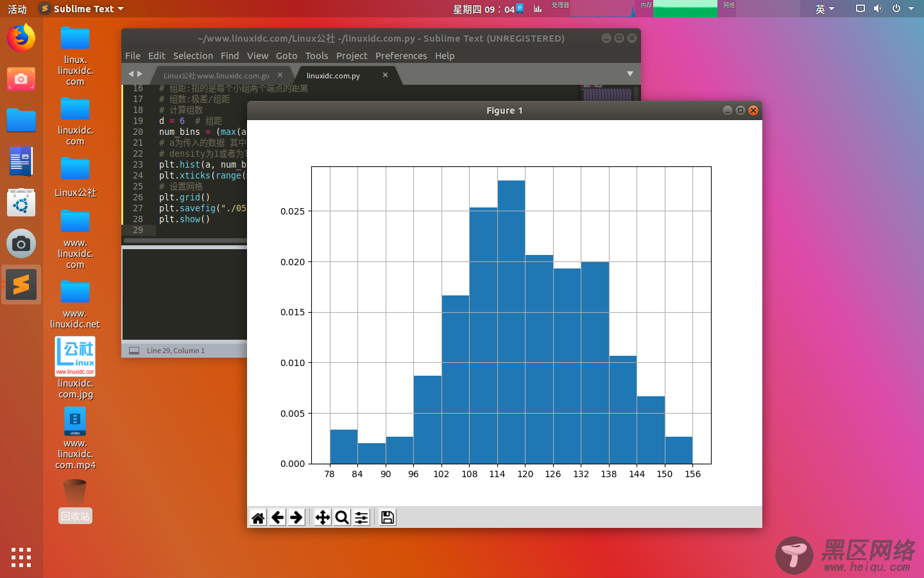Open the Selection menu
Image resolution: width=924 pixels, height=578 pixels.
coord(193,56)
